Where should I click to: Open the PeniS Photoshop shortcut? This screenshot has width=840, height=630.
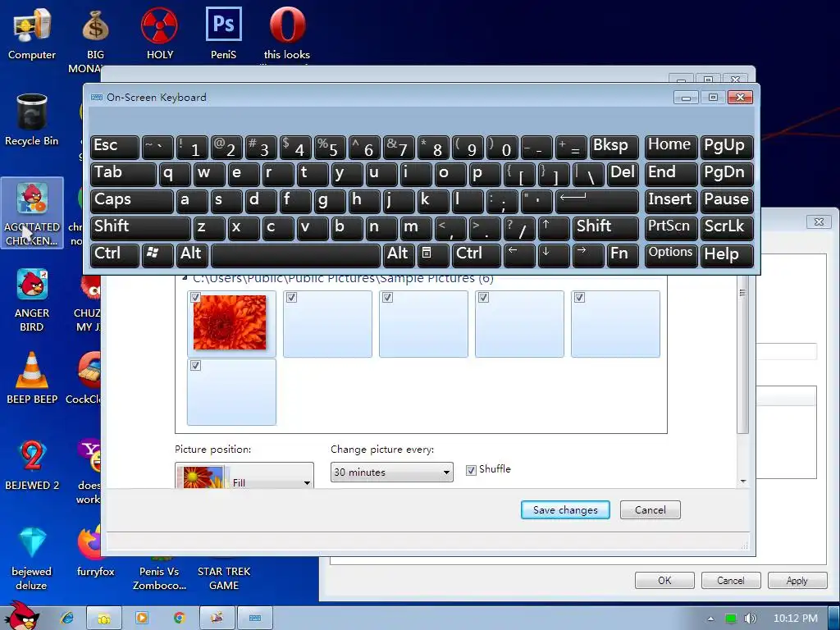coord(223,34)
